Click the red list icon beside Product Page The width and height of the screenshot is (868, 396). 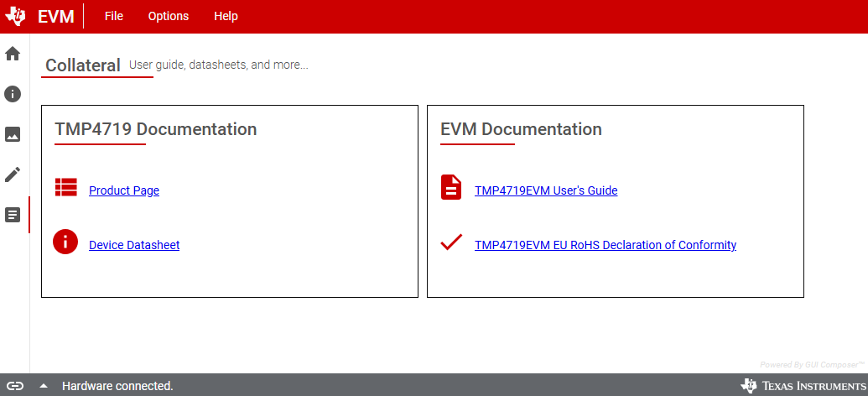coord(65,188)
